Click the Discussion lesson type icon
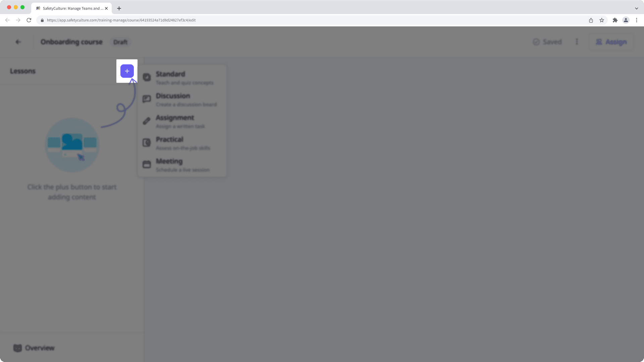 click(147, 99)
